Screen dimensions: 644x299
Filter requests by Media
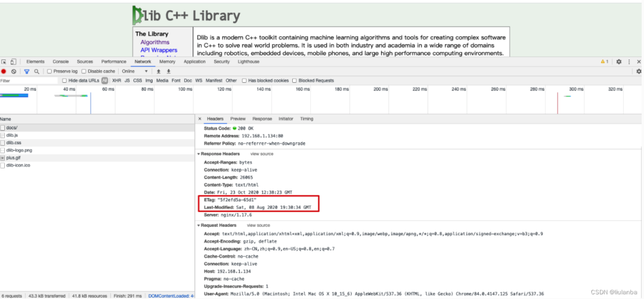click(x=162, y=81)
